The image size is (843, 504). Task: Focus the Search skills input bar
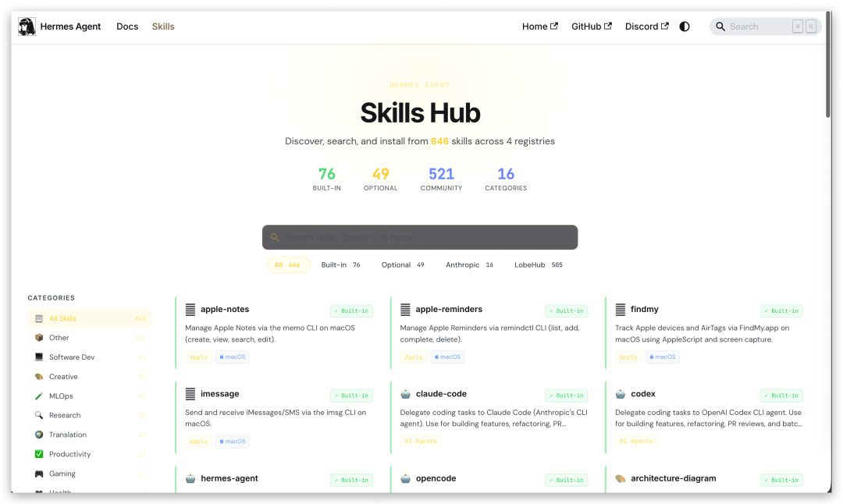point(420,237)
